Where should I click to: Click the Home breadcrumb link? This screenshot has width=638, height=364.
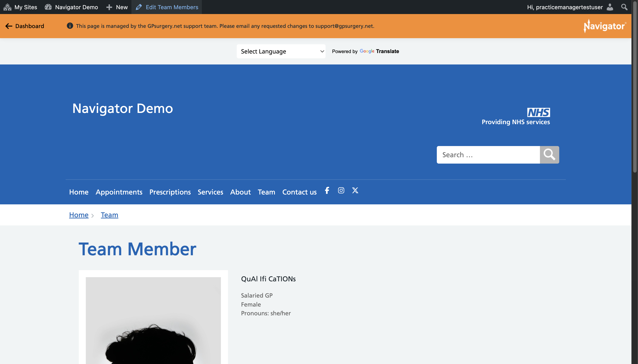click(x=79, y=215)
